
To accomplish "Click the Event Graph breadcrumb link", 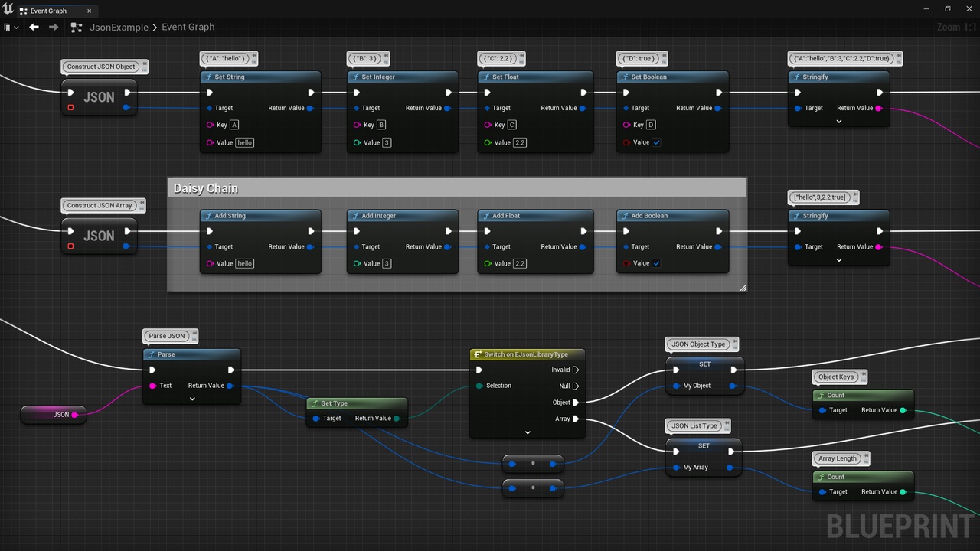I will click(188, 27).
